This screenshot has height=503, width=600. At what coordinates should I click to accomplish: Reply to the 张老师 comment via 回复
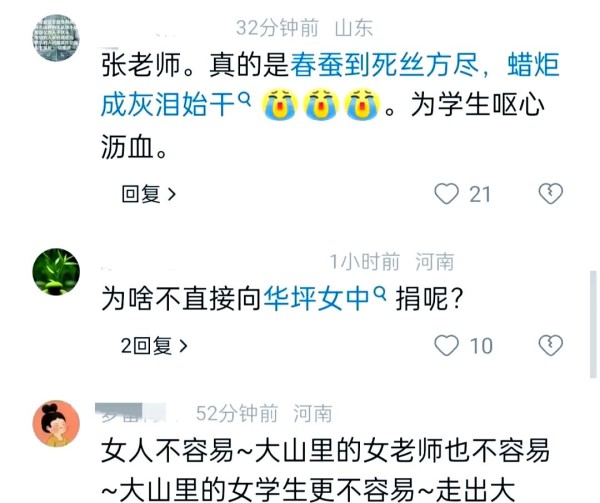pyautogui.click(x=148, y=194)
